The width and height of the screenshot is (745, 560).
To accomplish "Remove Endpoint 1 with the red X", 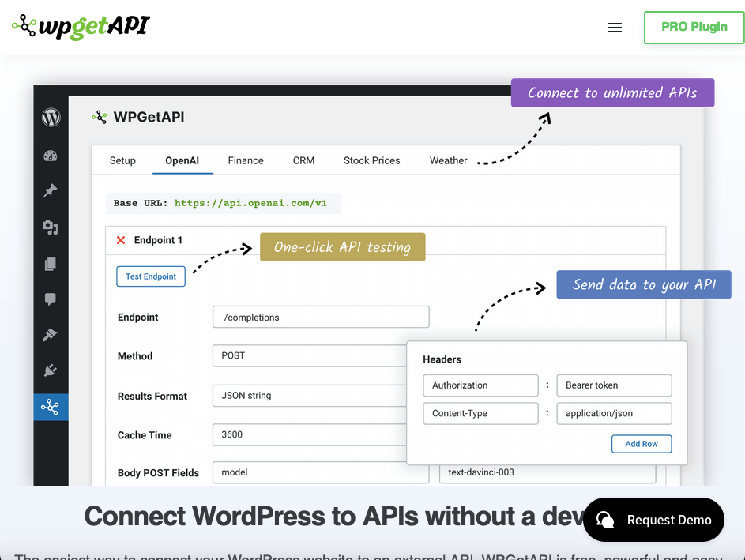I will (x=121, y=240).
